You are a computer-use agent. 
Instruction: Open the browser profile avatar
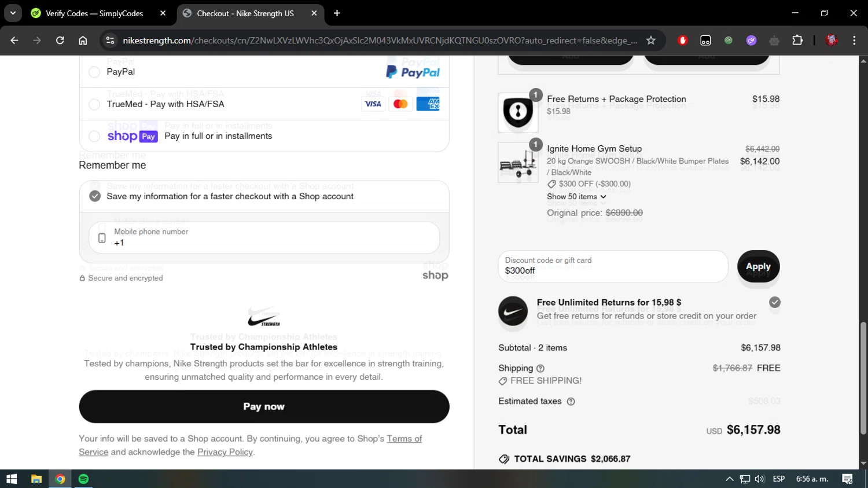(x=832, y=41)
